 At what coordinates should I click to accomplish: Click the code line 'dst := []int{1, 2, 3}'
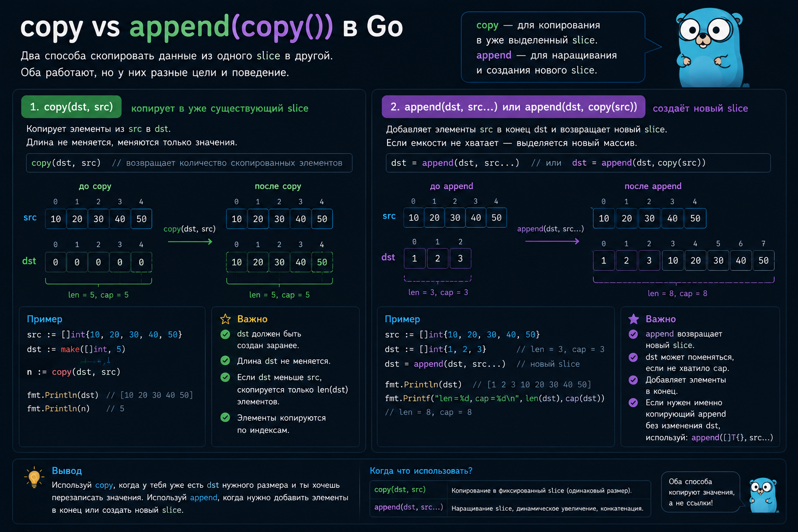tap(435, 349)
